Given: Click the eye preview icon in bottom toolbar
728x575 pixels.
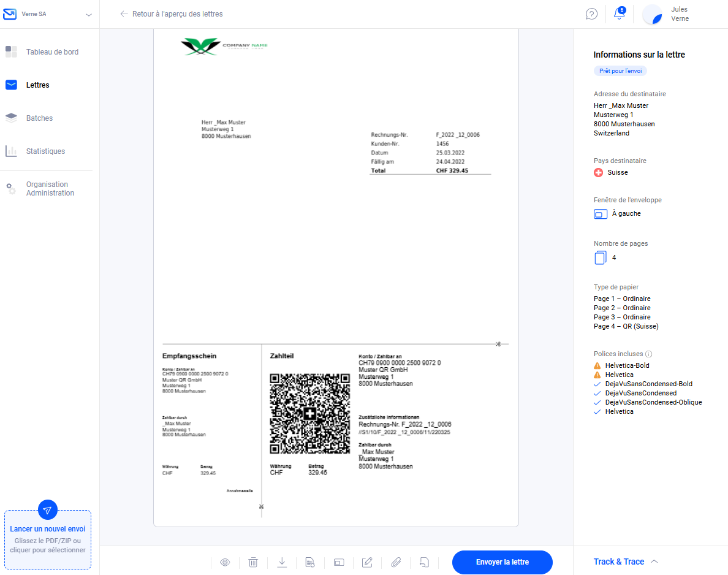Looking at the screenshot, I should [x=225, y=562].
